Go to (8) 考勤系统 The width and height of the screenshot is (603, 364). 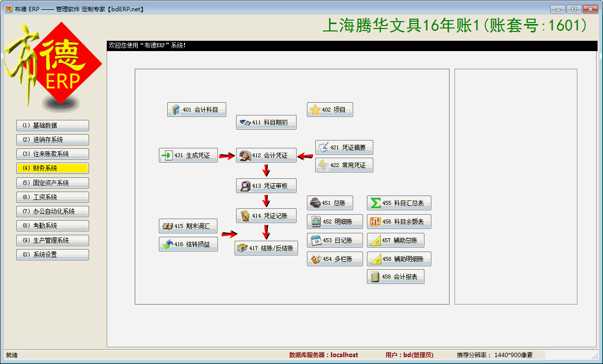pyautogui.click(x=53, y=225)
